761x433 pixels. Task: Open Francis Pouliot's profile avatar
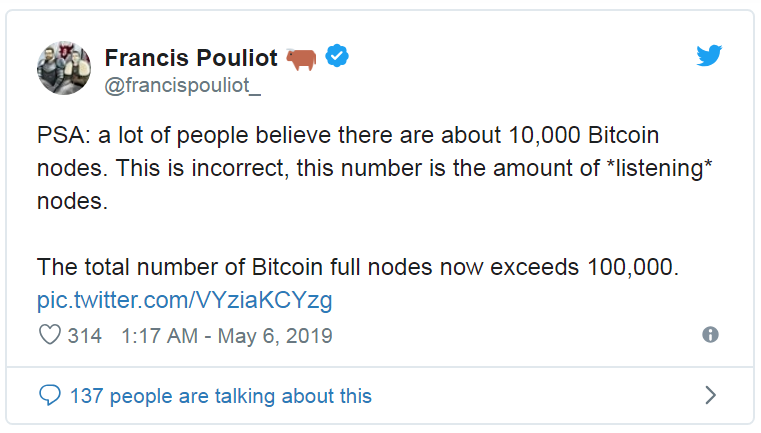tap(65, 69)
